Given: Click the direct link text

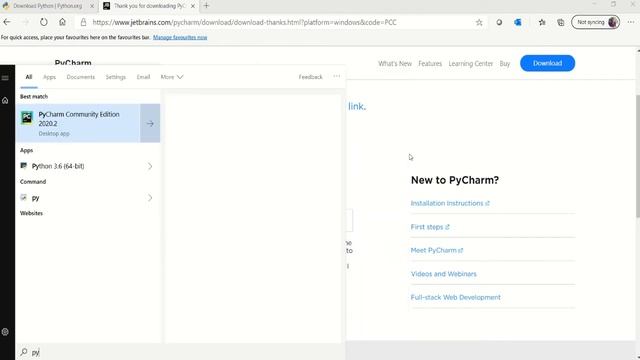Looking at the screenshot, I should (357, 107).
